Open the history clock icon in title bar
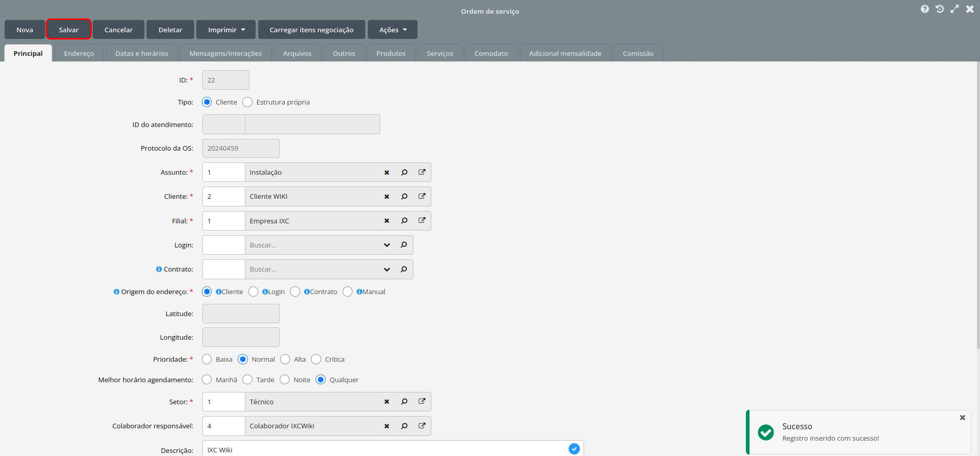Screen dimensions: 980x456 [x=940, y=9]
